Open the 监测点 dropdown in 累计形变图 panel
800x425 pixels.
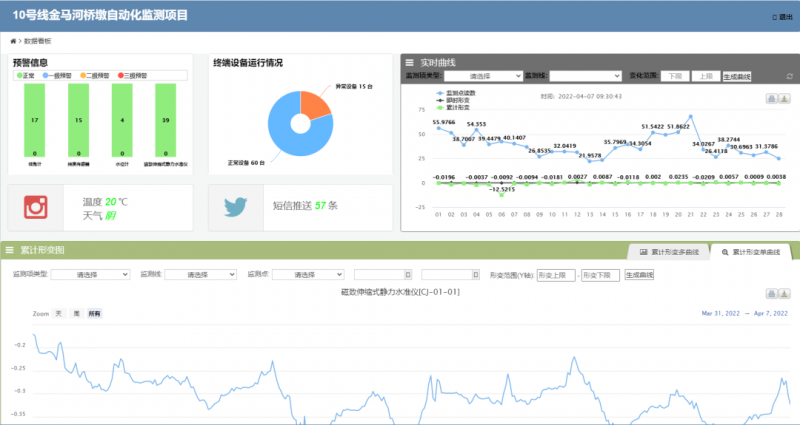pos(308,274)
